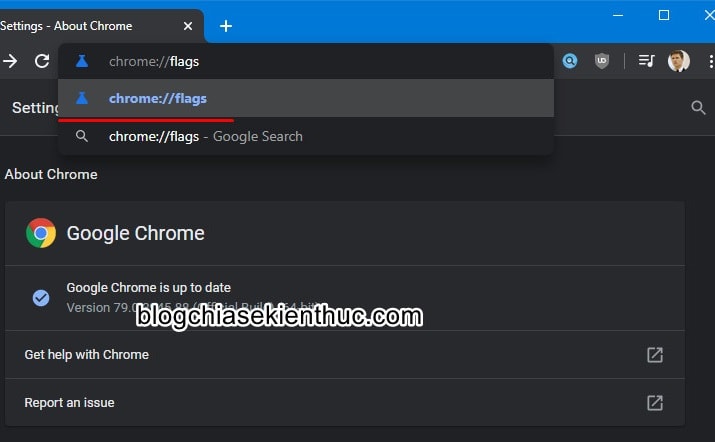Click inside the chrome://flags address bar text
Screen dimensions: 715x442
(154, 62)
